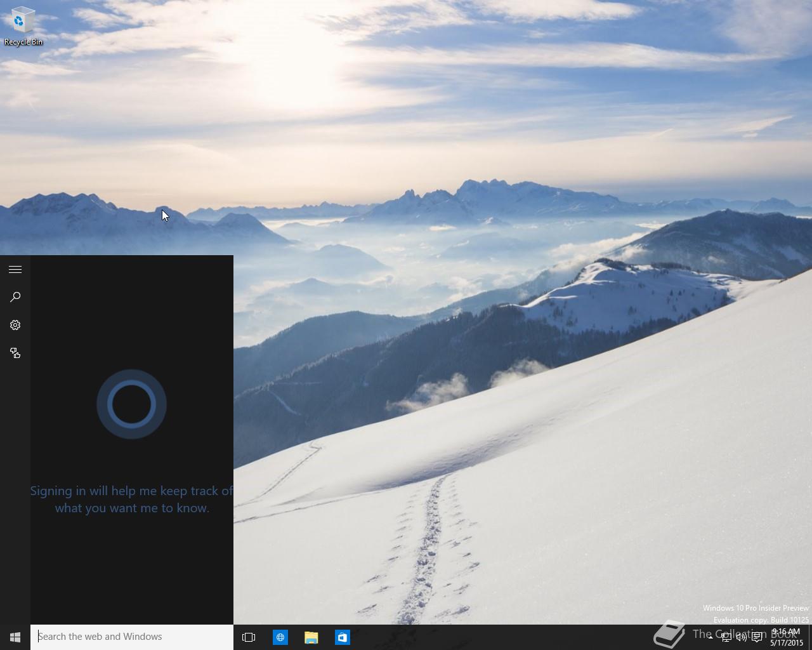The width and height of the screenshot is (812, 650).
Task: Open the Store app on taskbar
Action: 342,637
